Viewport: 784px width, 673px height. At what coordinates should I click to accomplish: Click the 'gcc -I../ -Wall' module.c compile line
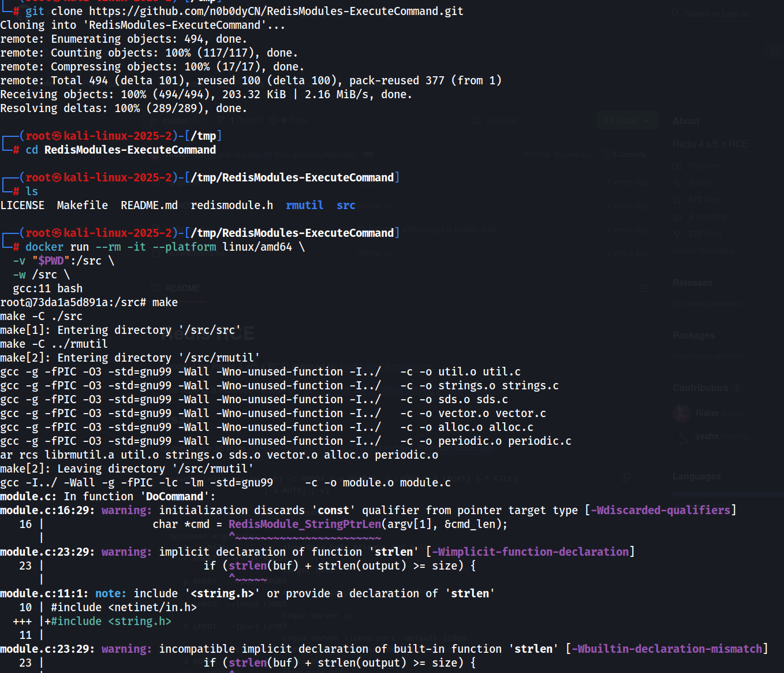(226, 482)
